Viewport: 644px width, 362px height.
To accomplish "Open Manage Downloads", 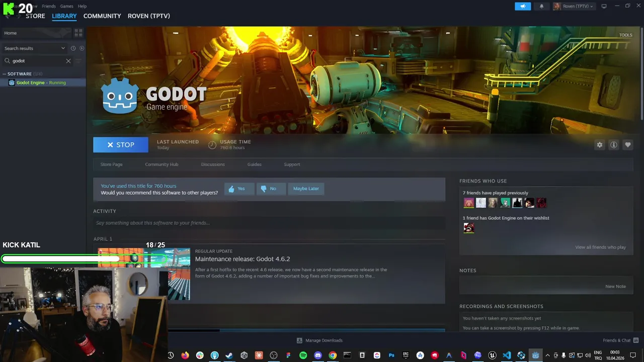I will [319, 340].
